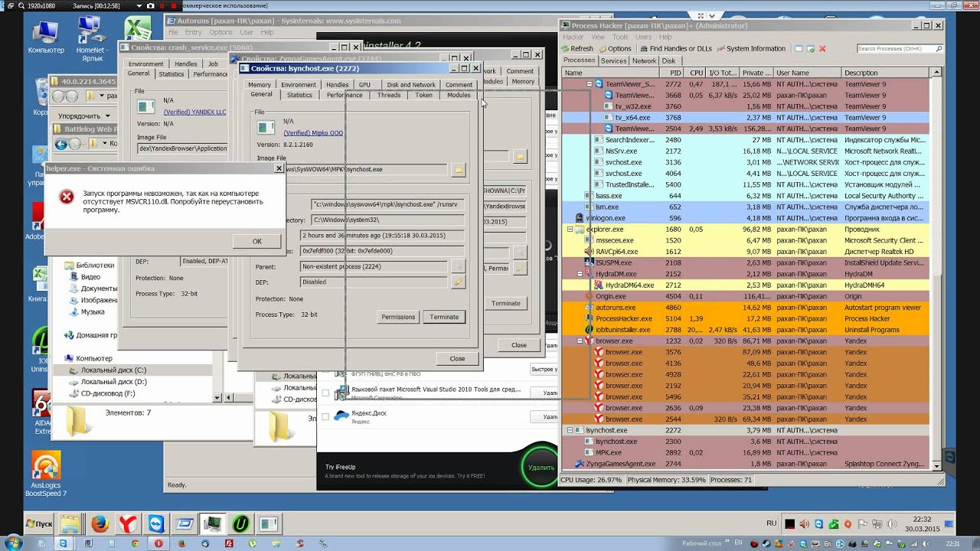This screenshot has height=551, width=980.
Task: Open the Statistics tab in lsynchost properties
Action: click(299, 95)
